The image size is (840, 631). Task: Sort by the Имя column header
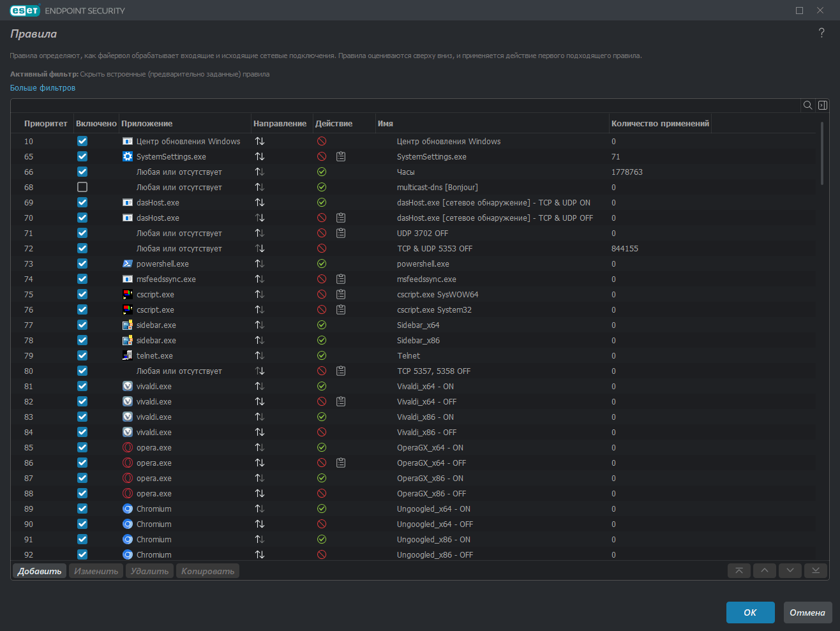click(x=386, y=123)
